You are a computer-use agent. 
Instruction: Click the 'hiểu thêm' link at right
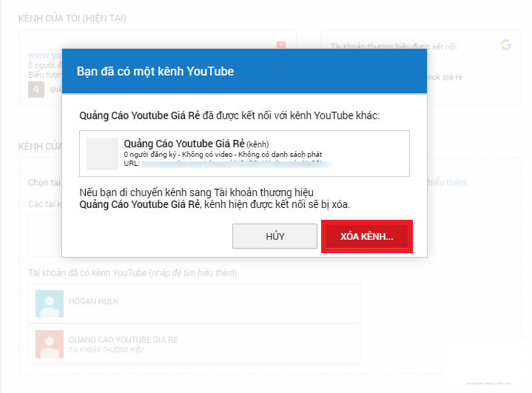click(447, 183)
